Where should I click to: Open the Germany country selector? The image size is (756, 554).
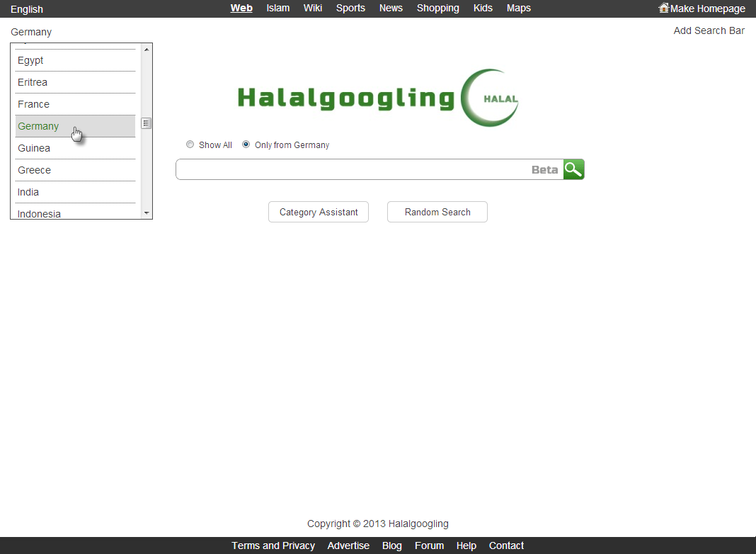point(31,32)
